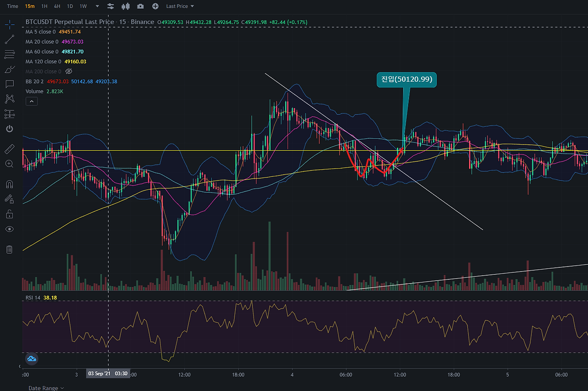588x391 pixels.
Task: Click the Volume value 2.823K
Action: click(55, 91)
